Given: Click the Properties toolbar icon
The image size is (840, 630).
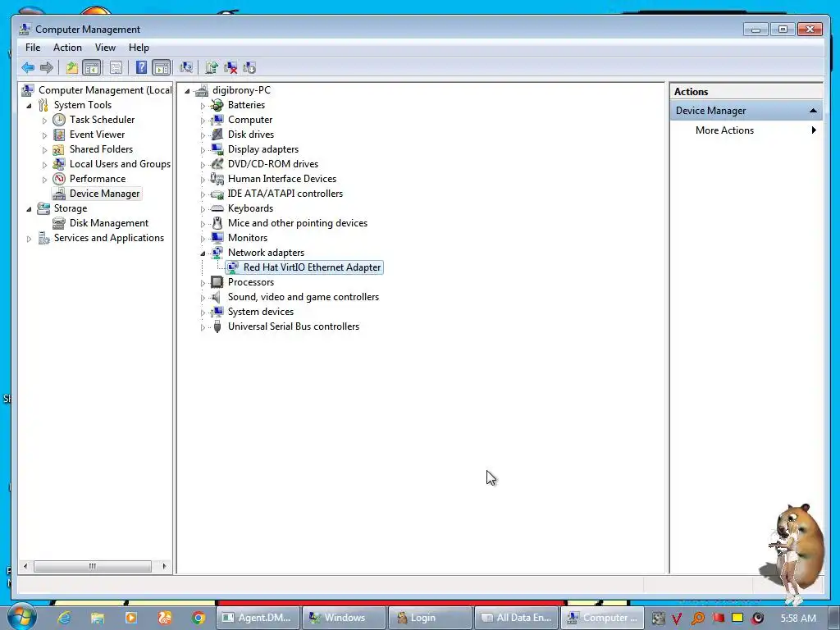Looking at the screenshot, I should 116,67.
